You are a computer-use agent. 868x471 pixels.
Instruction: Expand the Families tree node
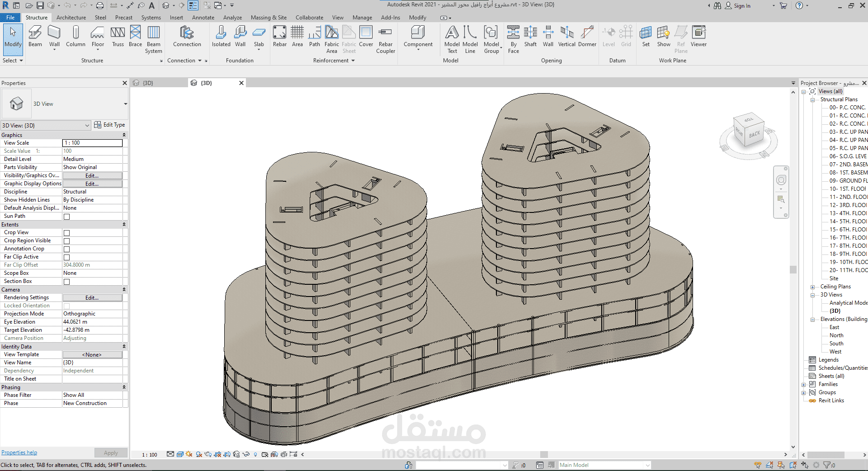point(804,385)
